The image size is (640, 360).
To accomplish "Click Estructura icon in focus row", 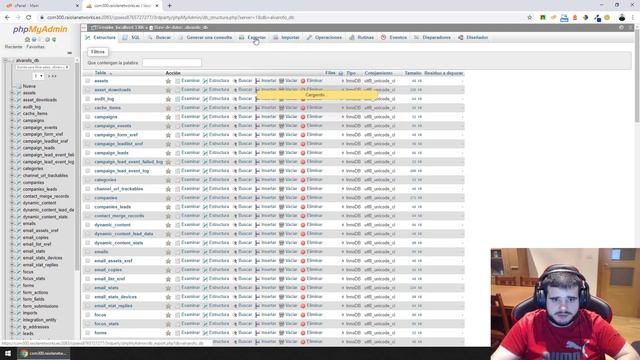I will point(205,315).
